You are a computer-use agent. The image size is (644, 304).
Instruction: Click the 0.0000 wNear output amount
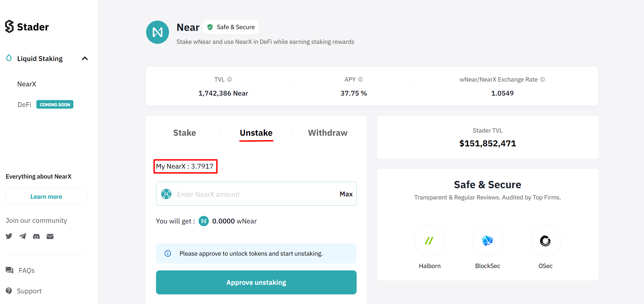click(235, 221)
